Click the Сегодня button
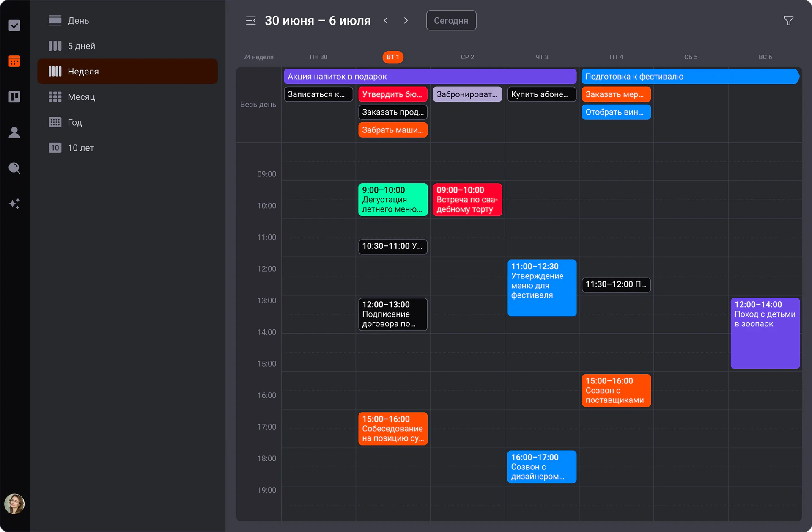 pyautogui.click(x=451, y=20)
